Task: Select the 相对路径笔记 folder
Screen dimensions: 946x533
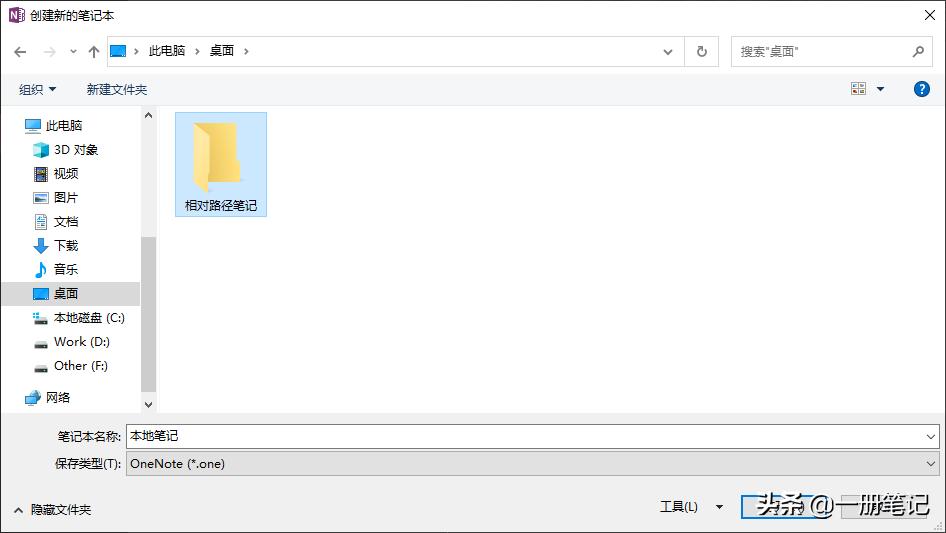Action: point(221,164)
